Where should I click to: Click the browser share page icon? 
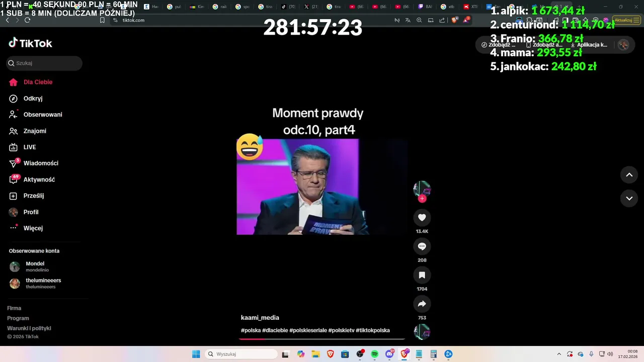(x=442, y=20)
